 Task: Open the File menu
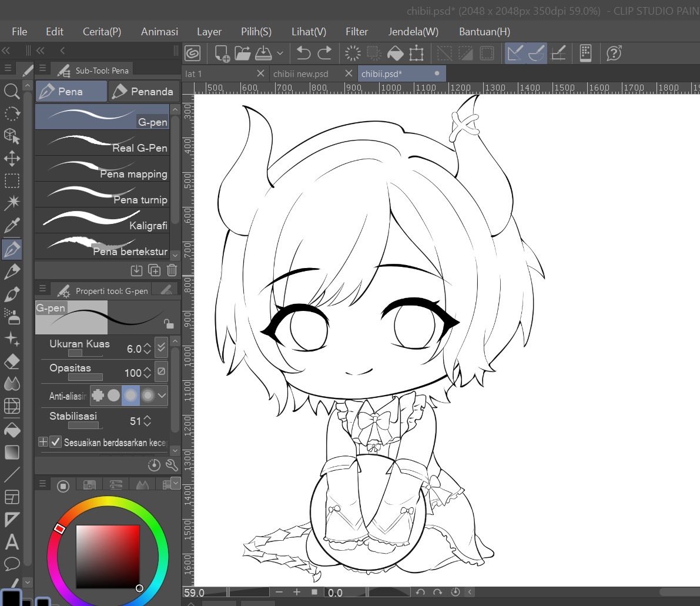tap(19, 32)
